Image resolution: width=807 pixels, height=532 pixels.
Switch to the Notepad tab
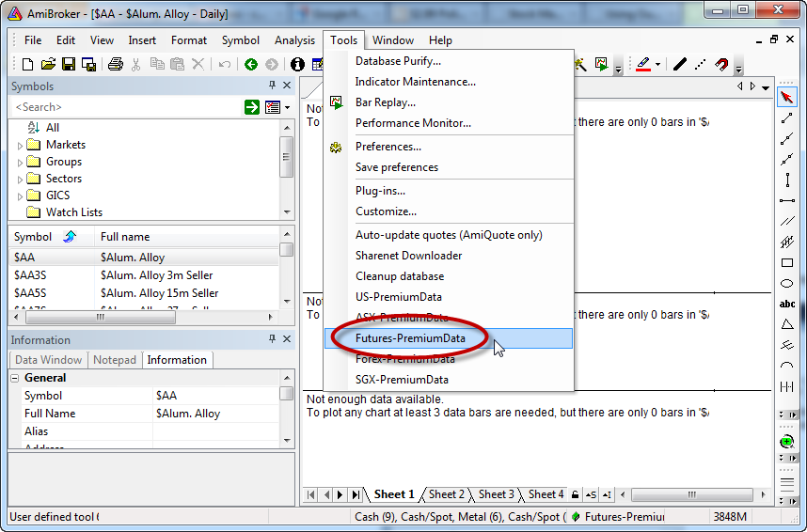pyautogui.click(x=115, y=360)
